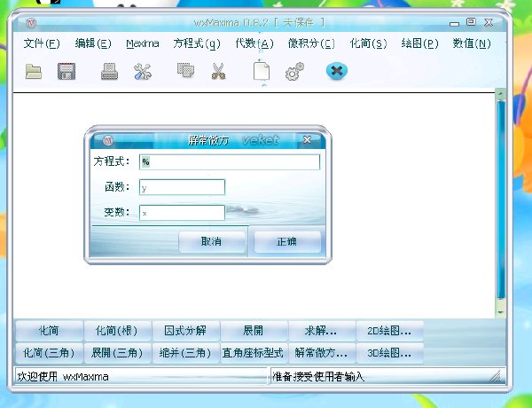Open the 方程式(q) menu
This screenshot has height=408, width=532.
pos(197,43)
